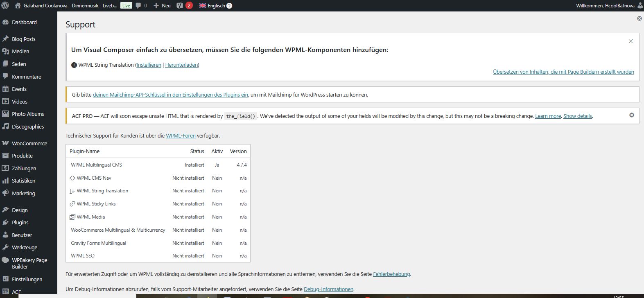Click the Statistiken bar chart icon
The height and width of the screenshot is (298, 644).
coord(5,181)
